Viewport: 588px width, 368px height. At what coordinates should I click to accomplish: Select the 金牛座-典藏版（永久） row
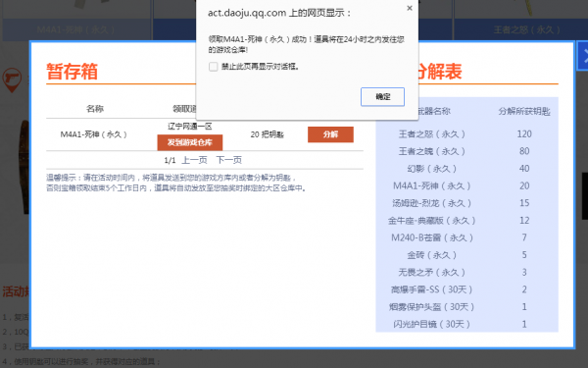tap(466, 221)
